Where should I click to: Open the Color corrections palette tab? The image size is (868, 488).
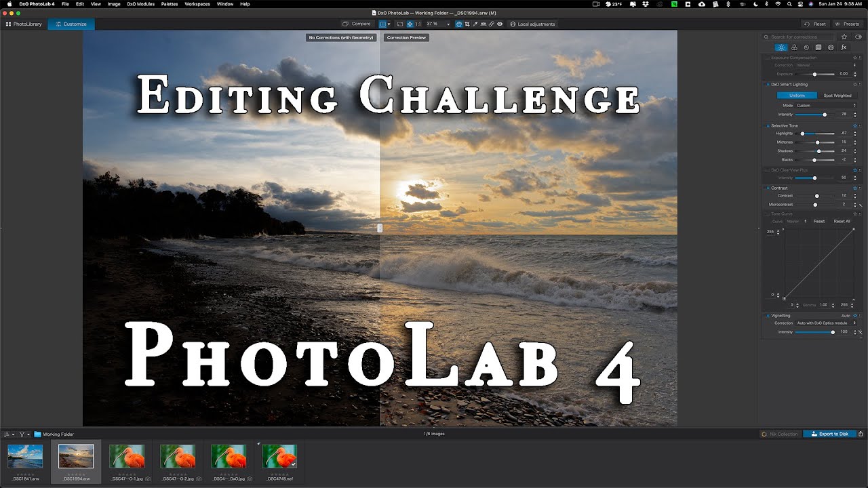coord(794,47)
